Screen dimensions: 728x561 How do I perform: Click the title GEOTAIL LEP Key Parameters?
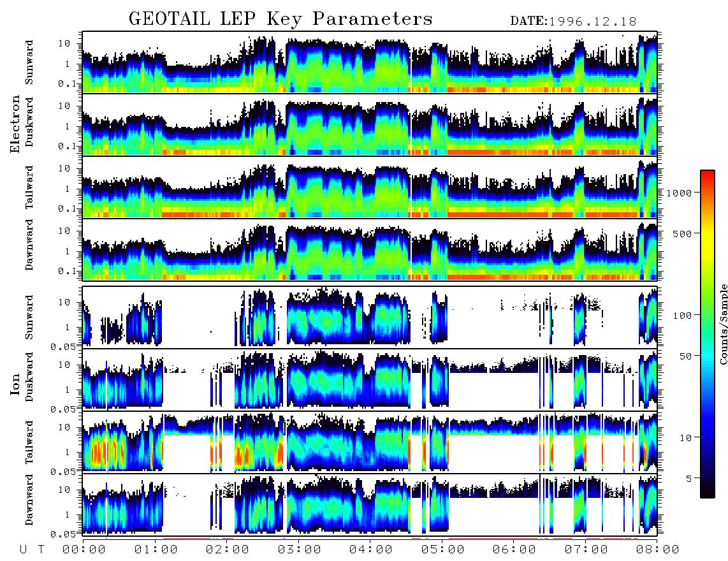pos(280,19)
